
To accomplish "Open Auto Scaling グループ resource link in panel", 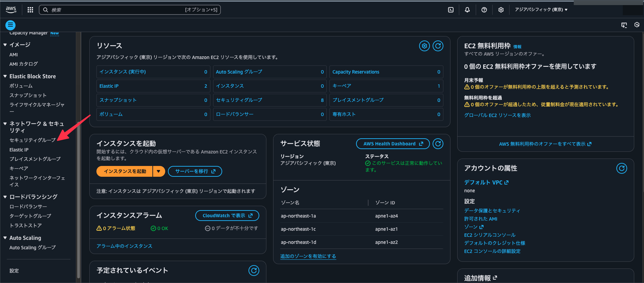I will 239,72.
